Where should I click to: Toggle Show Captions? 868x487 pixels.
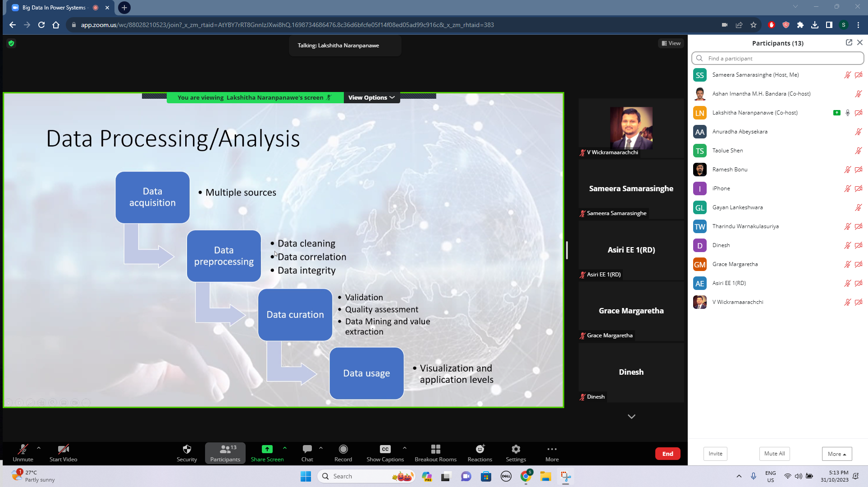(x=385, y=453)
